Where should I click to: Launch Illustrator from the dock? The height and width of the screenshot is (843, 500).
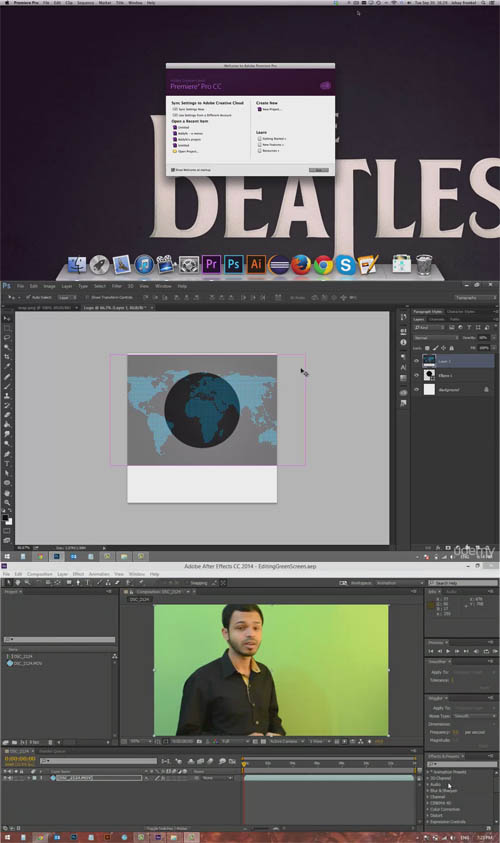(x=256, y=265)
